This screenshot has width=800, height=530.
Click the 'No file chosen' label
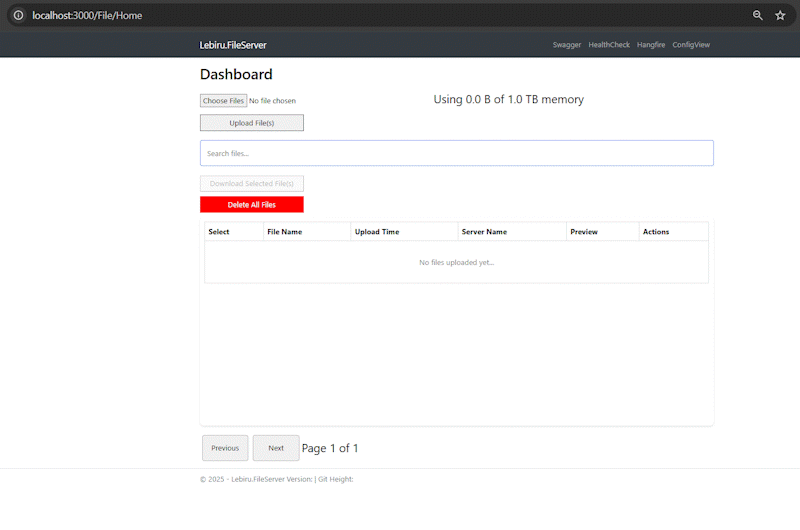tap(272, 101)
